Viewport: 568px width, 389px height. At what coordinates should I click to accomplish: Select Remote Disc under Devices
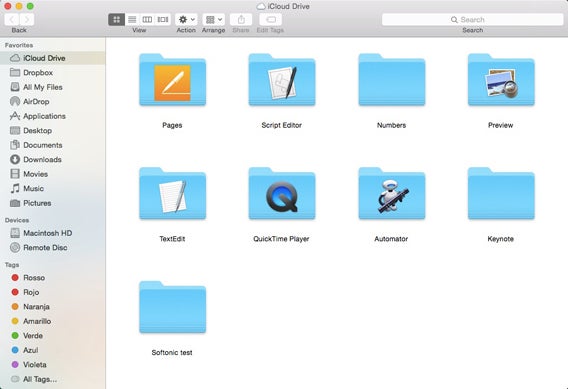click(53, 247)
